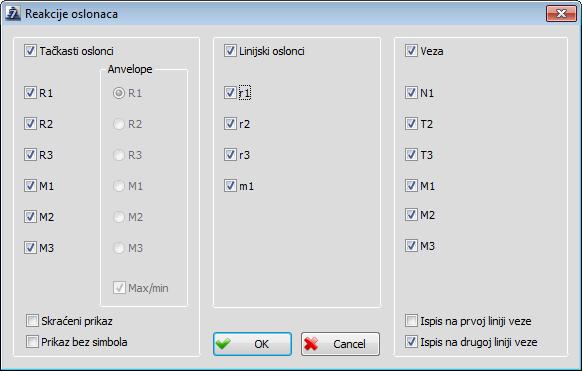582x371 pixels.
Task: Uncheck R3 under Tačkasti oslonci
Action: (30, 154)
